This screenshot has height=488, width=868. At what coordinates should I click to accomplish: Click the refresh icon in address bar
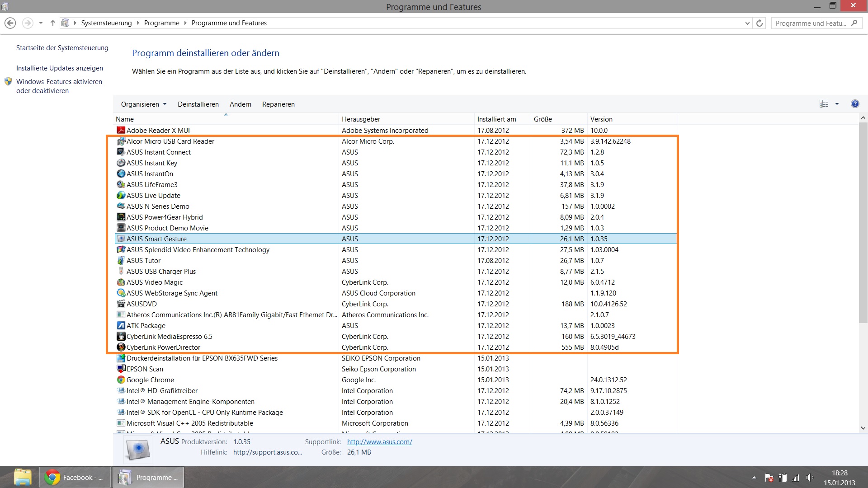tap(759, 23)
